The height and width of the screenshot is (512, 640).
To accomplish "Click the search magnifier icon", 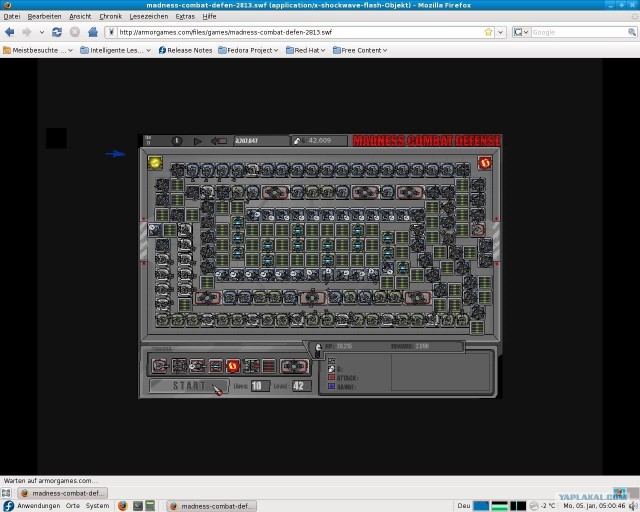I will pyautogui.click(x=632, y=32).
